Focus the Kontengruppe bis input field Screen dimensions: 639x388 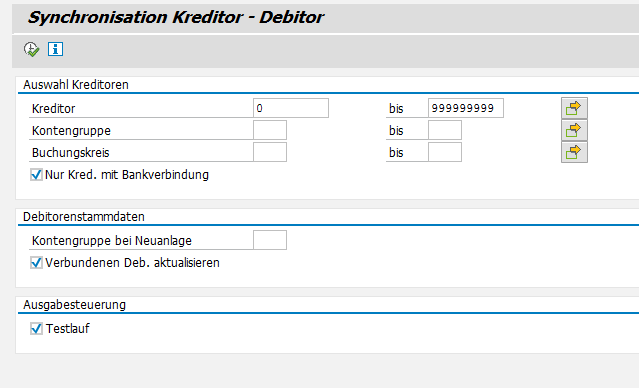coord(445,130)
